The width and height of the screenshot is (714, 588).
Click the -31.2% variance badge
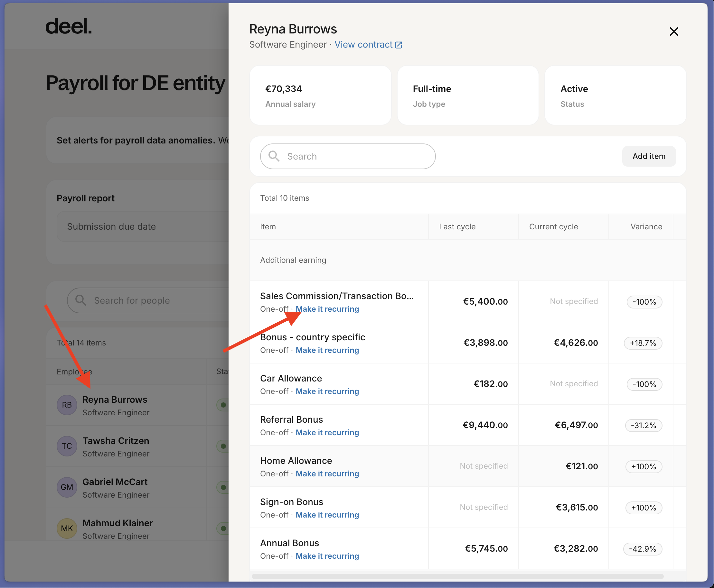click(x=644, y=426)
